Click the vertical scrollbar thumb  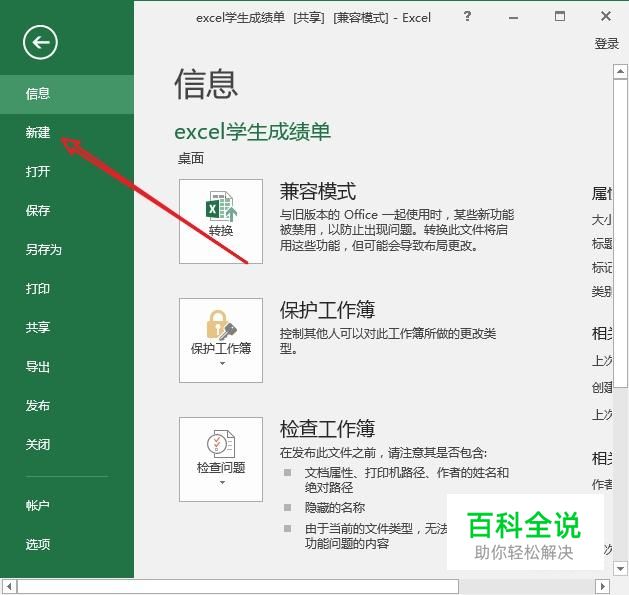620,234
